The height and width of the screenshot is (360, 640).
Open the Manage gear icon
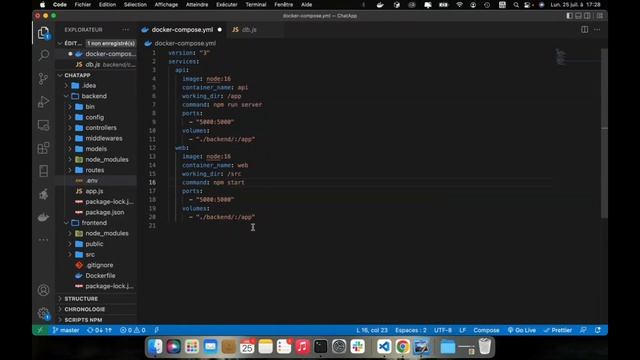43,313
